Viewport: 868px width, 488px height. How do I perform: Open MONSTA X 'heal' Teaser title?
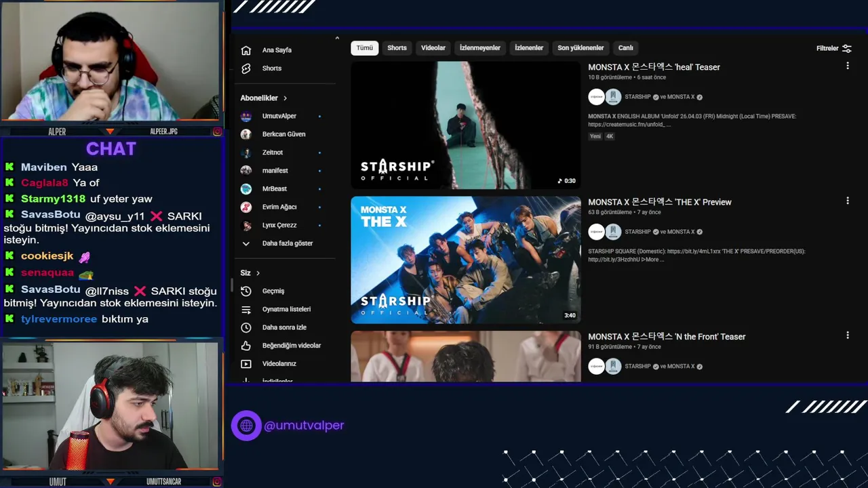click(x=654, y=67)
